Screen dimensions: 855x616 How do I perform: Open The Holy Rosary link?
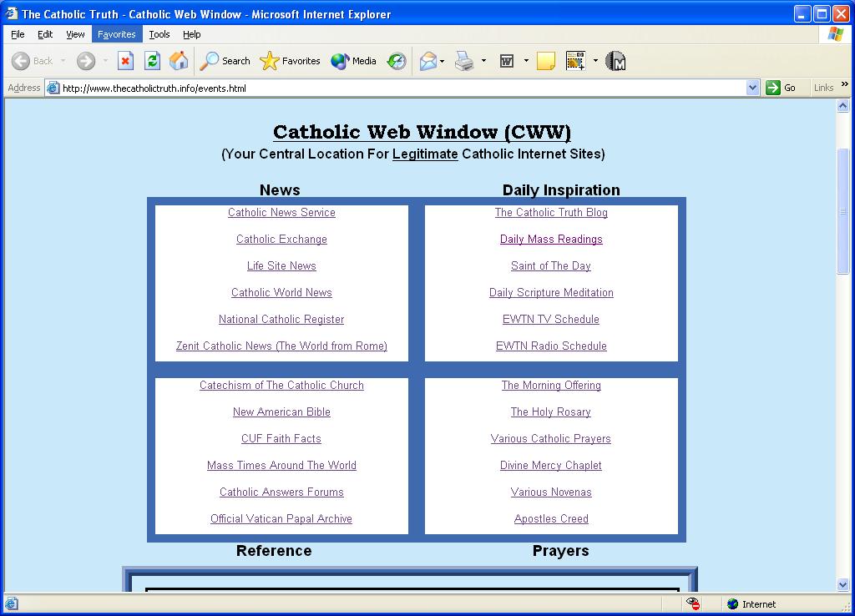tap(551, 412)
